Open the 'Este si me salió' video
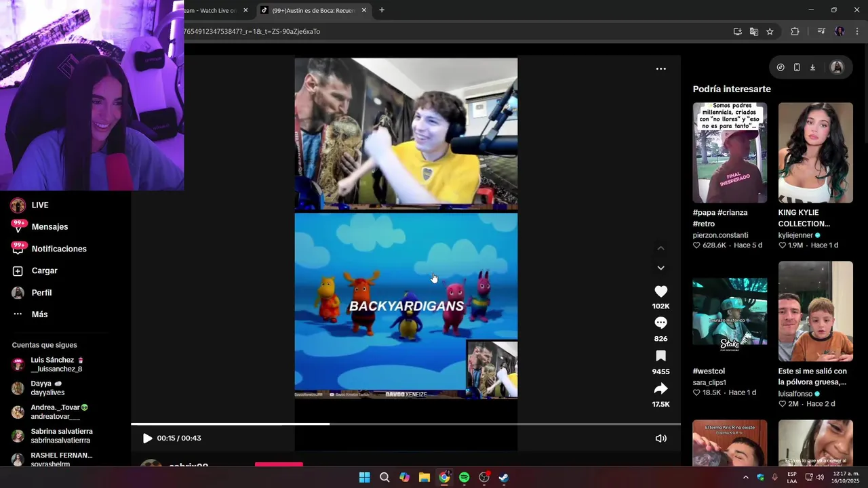The width and height of the screenshot is (868, 488). pyautogui.click(x=815, y=311)
